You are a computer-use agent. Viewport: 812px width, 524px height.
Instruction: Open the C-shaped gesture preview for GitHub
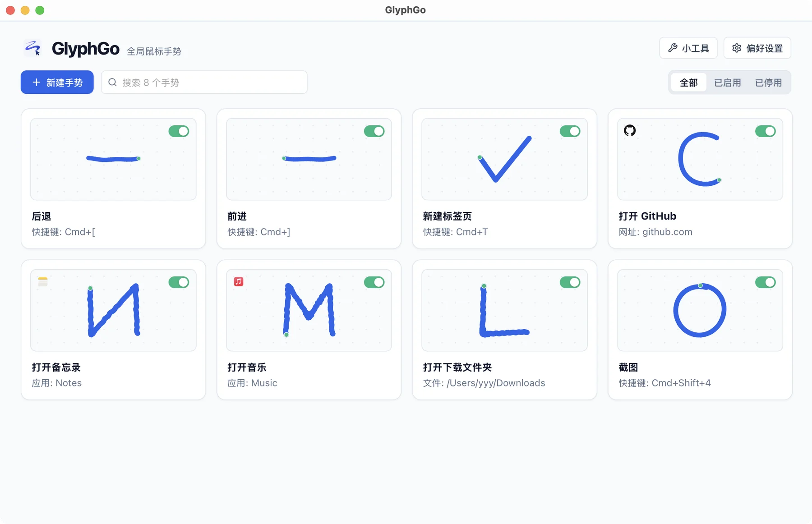pos(700,159)
